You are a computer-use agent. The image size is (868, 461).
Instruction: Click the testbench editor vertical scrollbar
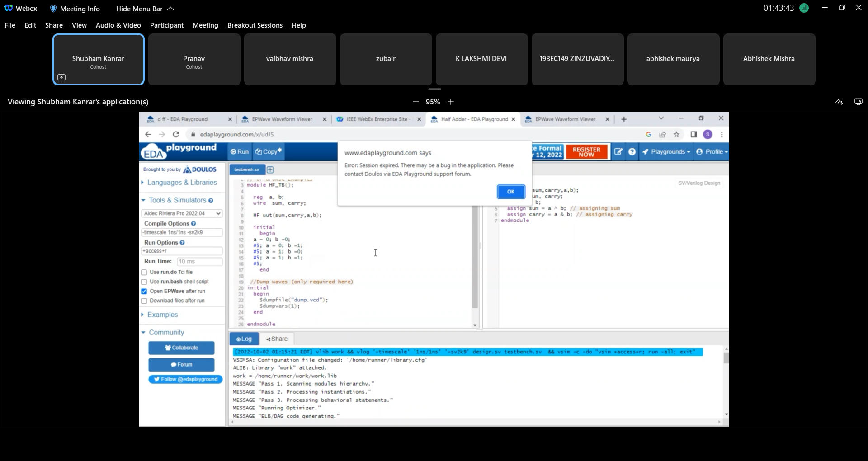point(475,258)
